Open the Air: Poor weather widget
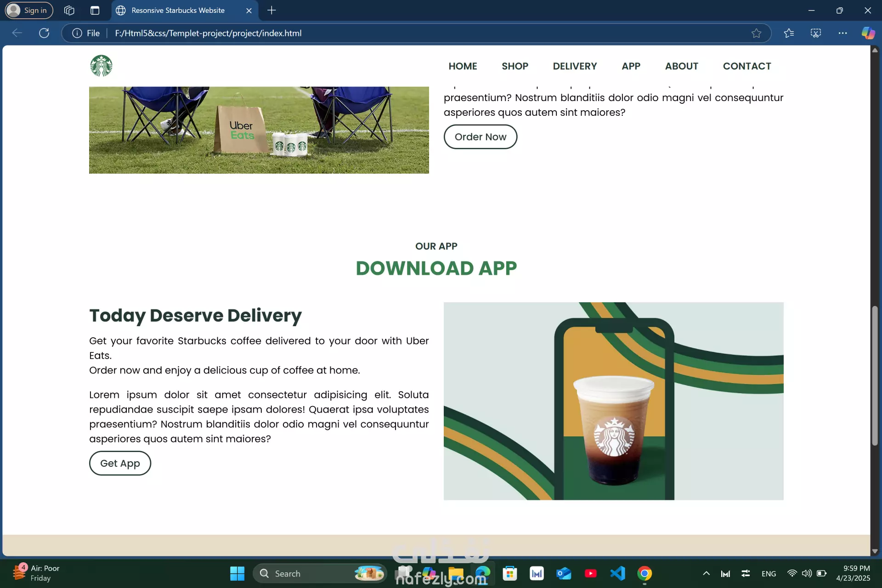882x588 pixels. point(37,573)
